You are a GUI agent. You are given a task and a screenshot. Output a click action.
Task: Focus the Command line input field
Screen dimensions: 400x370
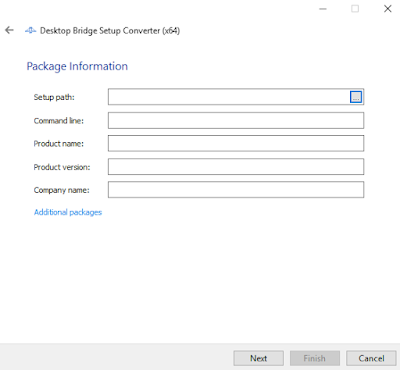[x=236, y=120]
